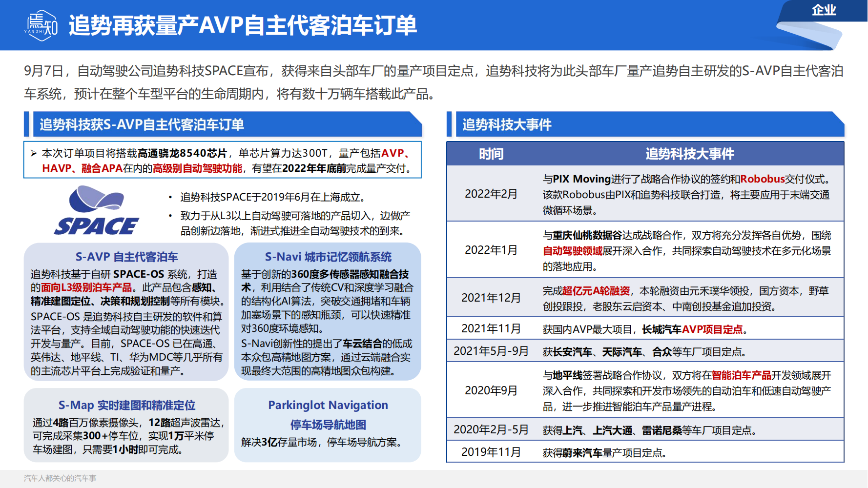The image size is (868, 488).
Task: Click the bold 12路 ultrasonic radar text
Action: click(161, 423)
